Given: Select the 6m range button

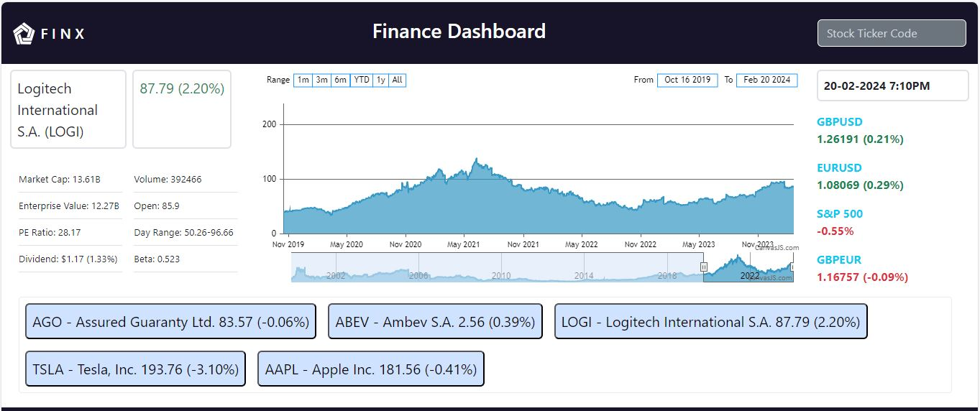Looking at the screenshot, I should click(341, 80).
